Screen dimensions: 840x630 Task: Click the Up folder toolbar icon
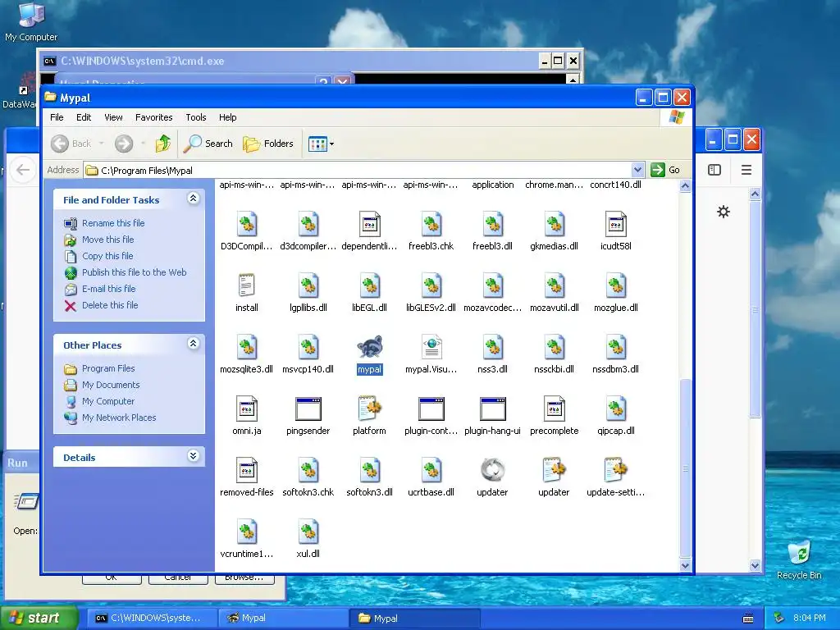coord(163,144)
